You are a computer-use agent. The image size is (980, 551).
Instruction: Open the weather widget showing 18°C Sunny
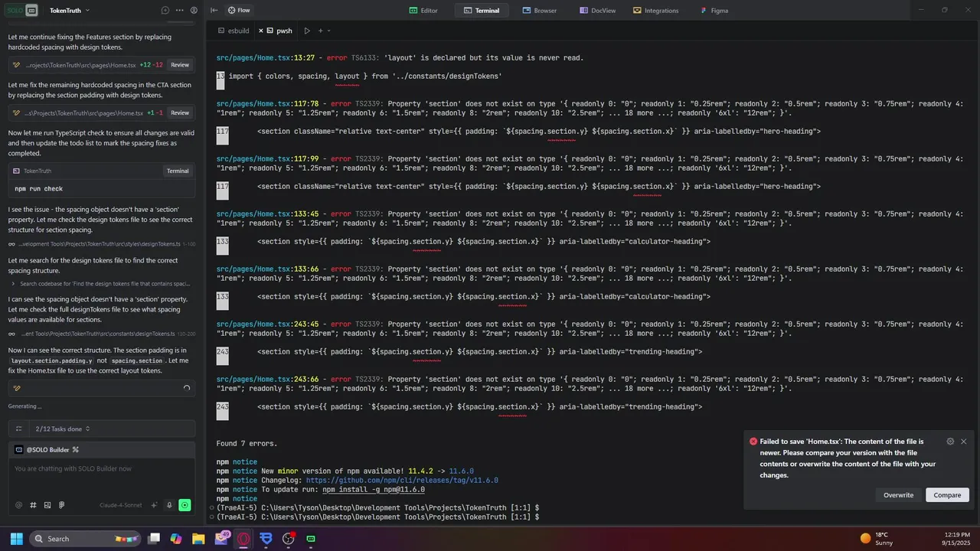coord(877,539)
